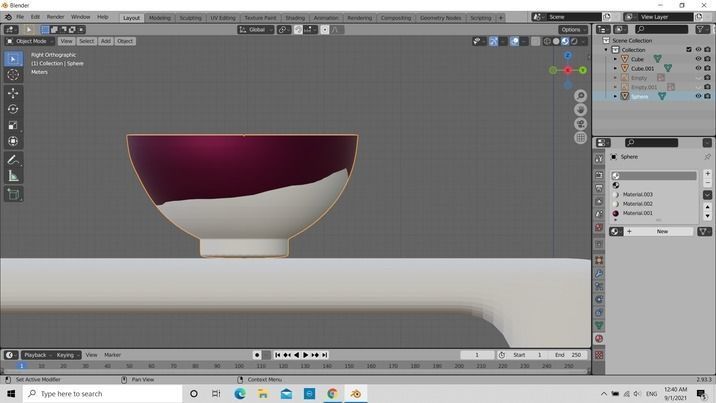Toggle X-ray mode
716x403 pixels.
point(535,42)
